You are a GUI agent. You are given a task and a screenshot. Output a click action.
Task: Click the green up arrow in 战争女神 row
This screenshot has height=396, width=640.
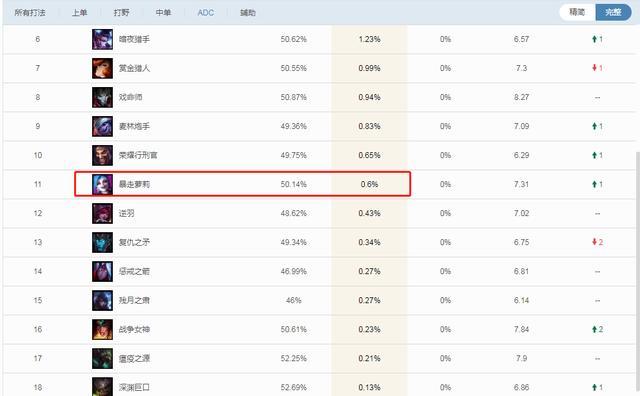coord(594,329)
